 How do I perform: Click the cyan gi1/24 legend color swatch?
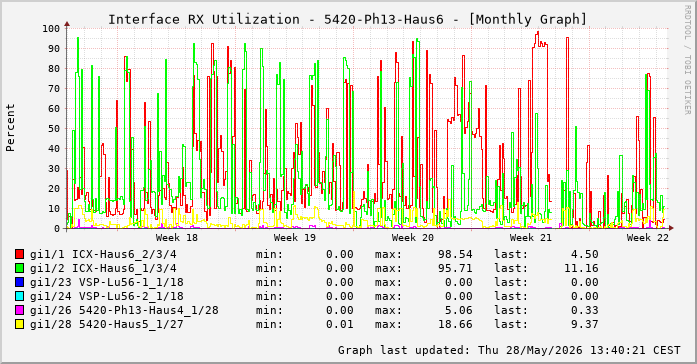tap(19, 296)
